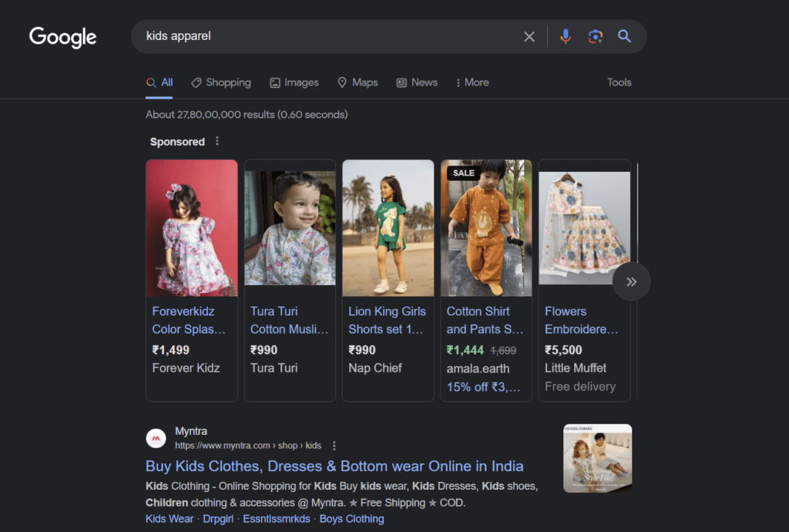Open the Tools panel
789x532 pixels.
tap(619, 82)
